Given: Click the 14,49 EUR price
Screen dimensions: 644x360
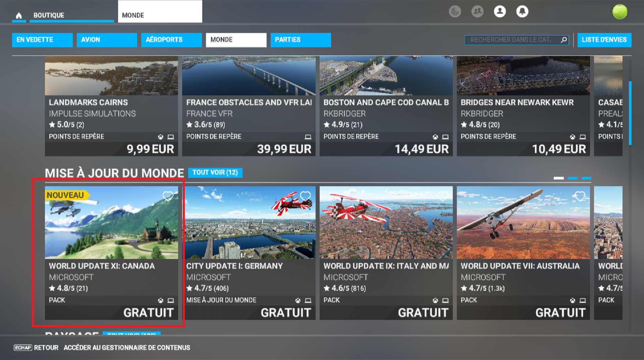Looking at the screenshot, I should (x=422, y=149).
